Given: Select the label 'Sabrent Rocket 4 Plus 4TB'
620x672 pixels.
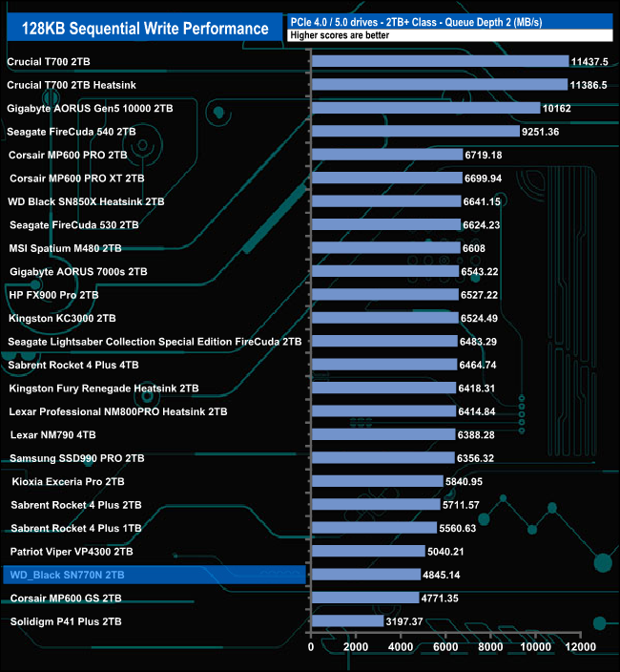Looking at the screenshot, I should tap(73, 366).
